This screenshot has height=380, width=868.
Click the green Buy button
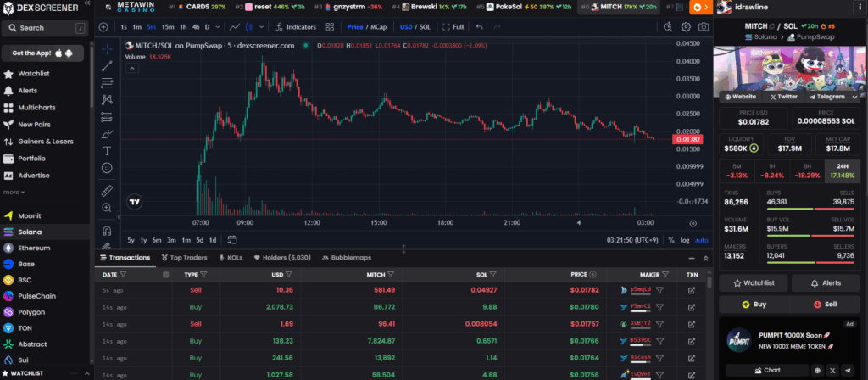coord(754,305)
